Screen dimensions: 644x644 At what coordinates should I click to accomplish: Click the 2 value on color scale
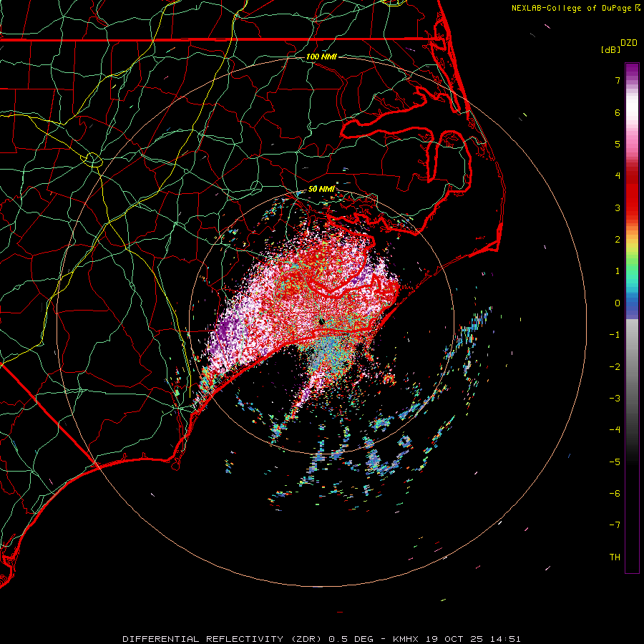[618, 240]
